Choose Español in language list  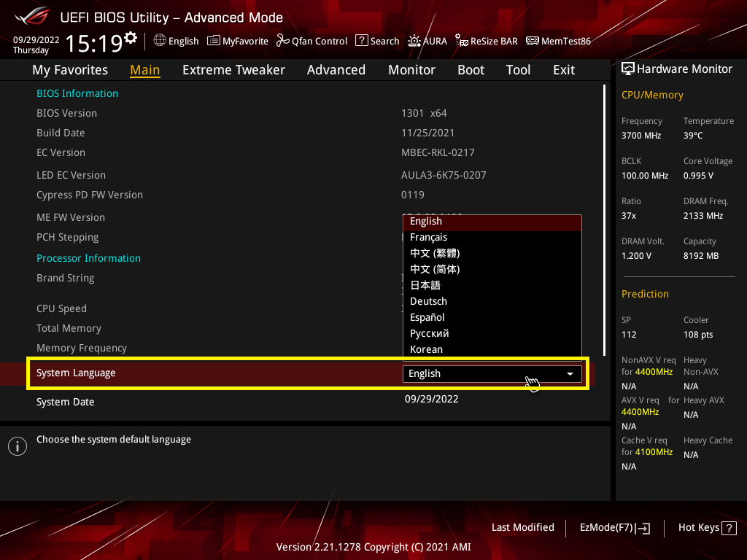pos(492,318)
